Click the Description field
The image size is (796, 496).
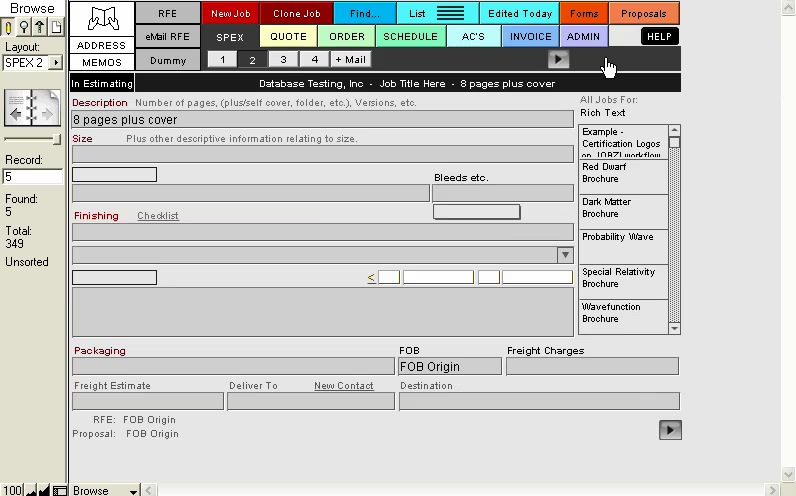tap(323, 120)
